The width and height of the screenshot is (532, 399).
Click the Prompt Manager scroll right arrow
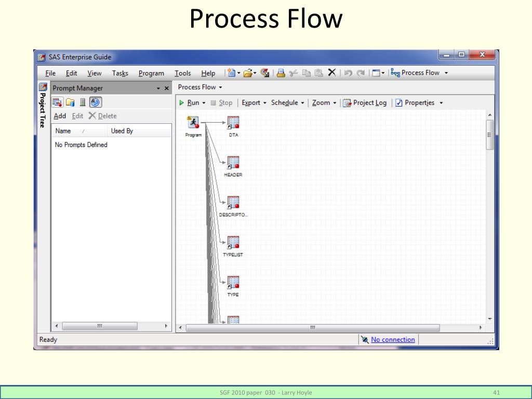(166, 326)
